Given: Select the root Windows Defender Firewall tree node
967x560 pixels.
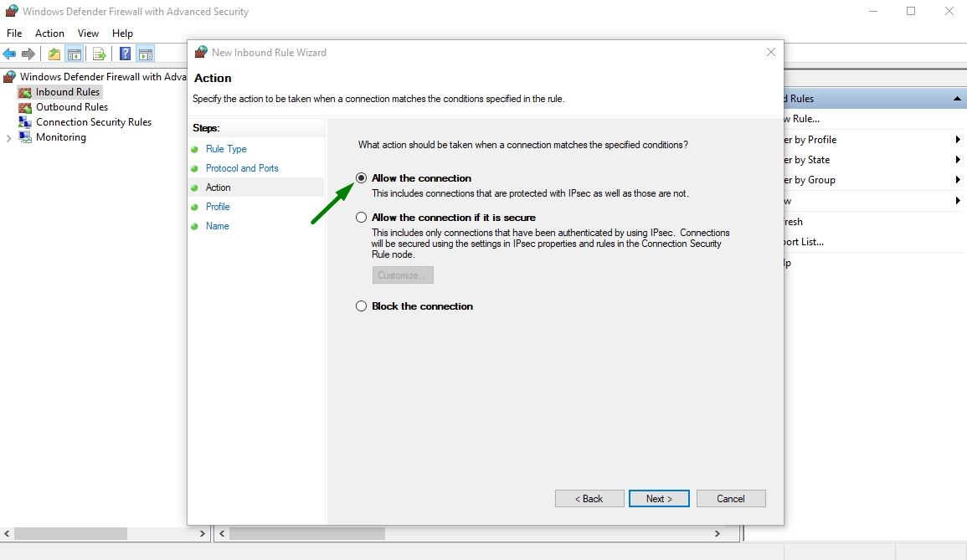Looking at the screenshot, I should pos(103,76).
